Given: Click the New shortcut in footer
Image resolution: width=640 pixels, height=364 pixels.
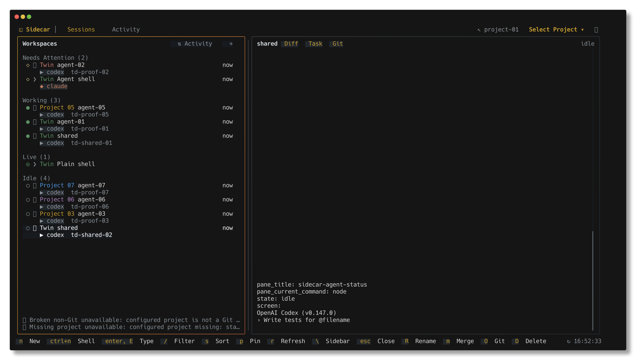Looking at the screenshot, I should point(28,341).
